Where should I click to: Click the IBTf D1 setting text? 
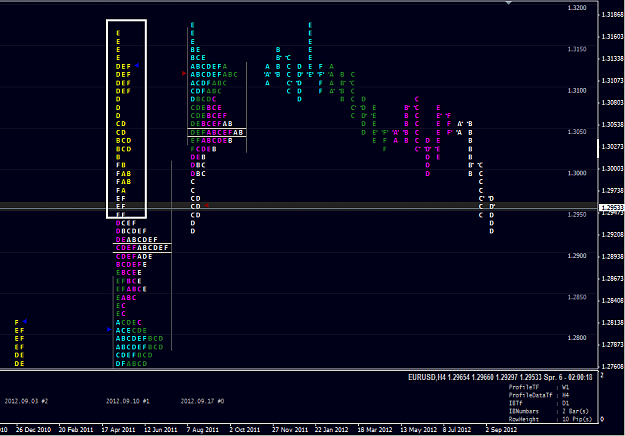coord(539,403)
